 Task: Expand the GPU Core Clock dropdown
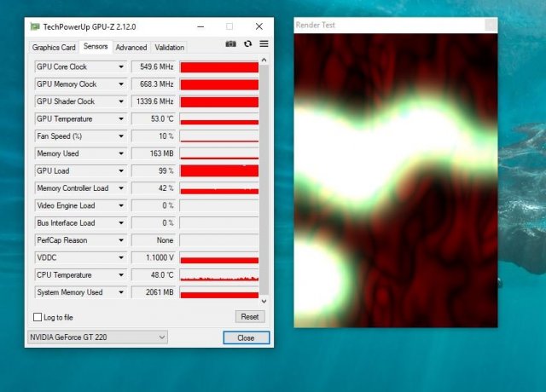point(120,66)
